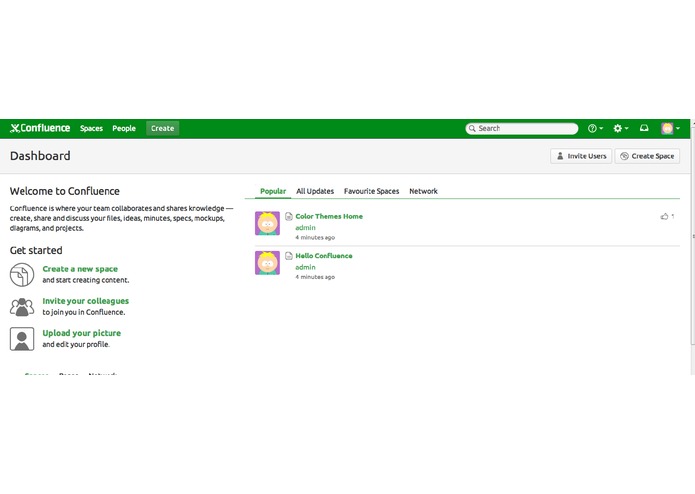The image size is (695, 494).
Task: Click the Welcome to Confluence heading
Action: [65, 191]
